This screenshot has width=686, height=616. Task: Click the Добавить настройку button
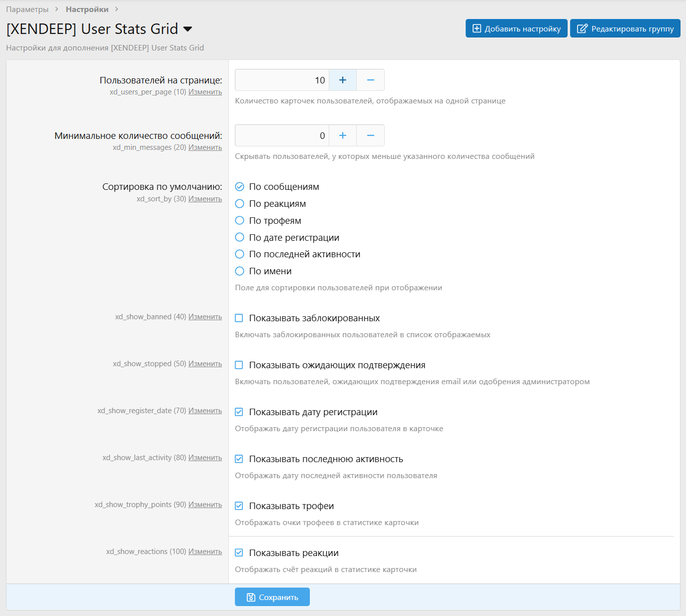pyautogui.click(x=517, y=28)
